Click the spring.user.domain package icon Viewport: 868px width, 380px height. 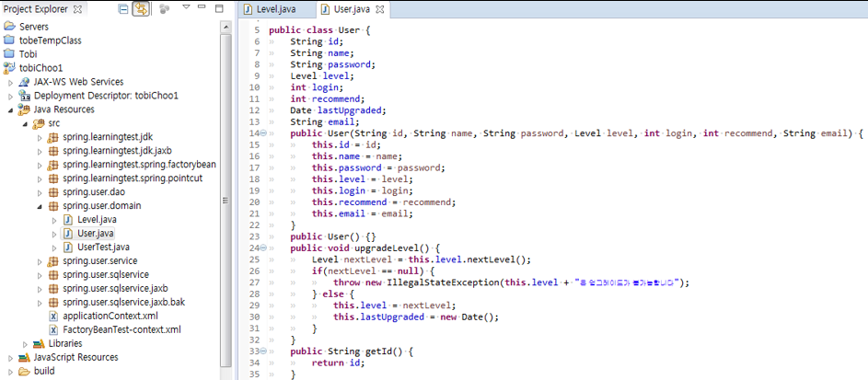click(x=53, y=206)
